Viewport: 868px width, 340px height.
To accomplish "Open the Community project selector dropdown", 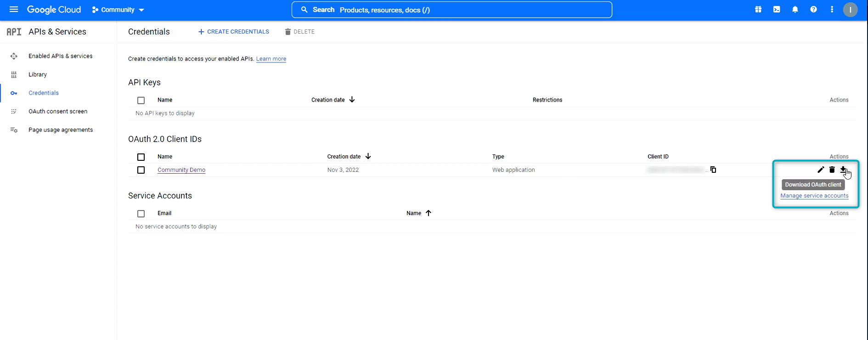I will click(x=118, y=10).
